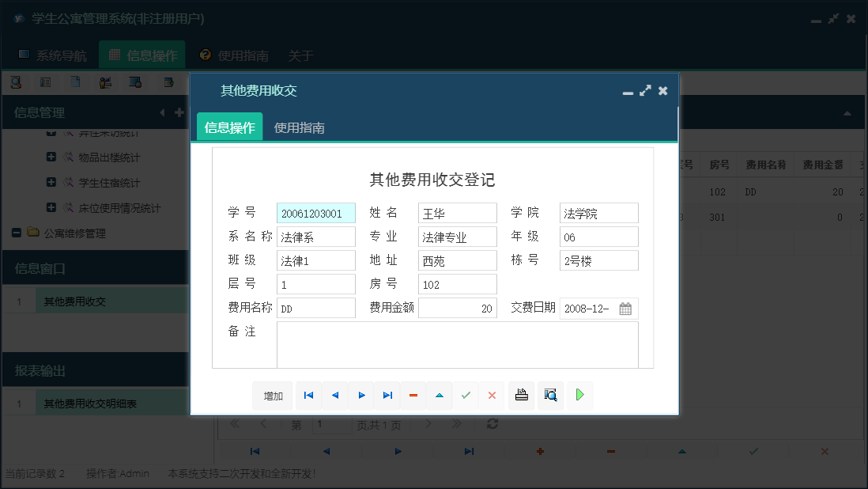The width and height of the screenshot is (868, 489).
Task: Jump to the last record
Action: [387, 395]
